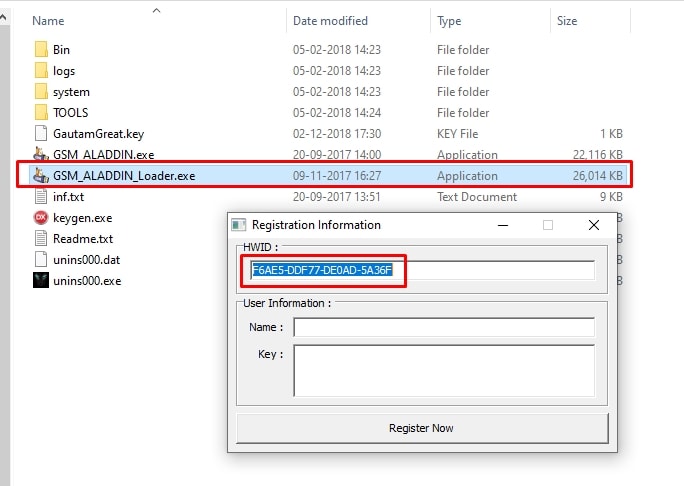The width and height of the screenshot is (684, 486).
Task: Select the inf.txt file name
Action: tap(68, 197)
